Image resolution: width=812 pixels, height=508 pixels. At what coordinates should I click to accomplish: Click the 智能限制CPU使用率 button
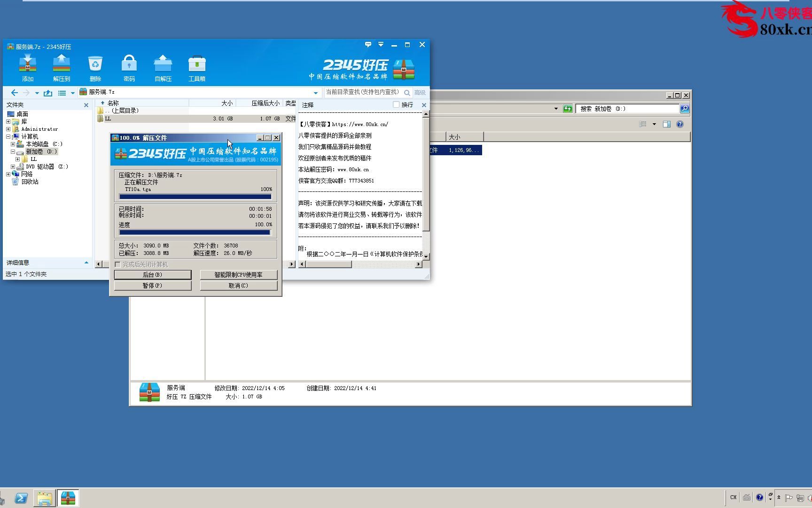(239, 275)
